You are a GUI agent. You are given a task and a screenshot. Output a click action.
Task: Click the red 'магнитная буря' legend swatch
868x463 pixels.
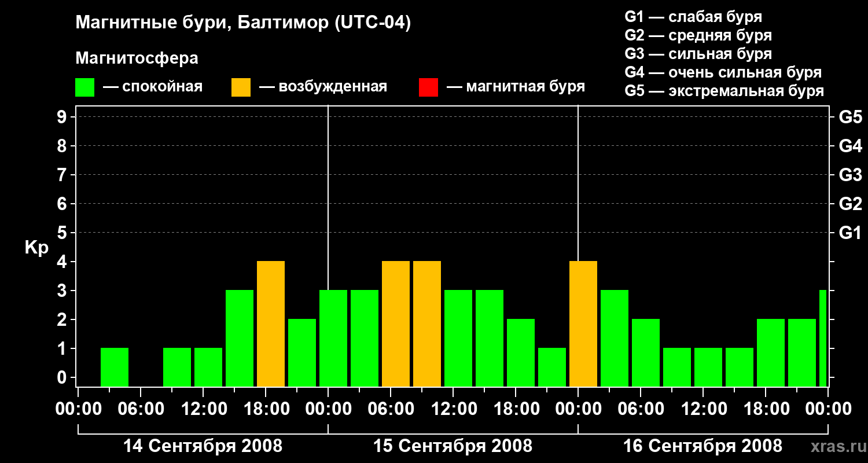pyautogui.click(x=428, y=87)
